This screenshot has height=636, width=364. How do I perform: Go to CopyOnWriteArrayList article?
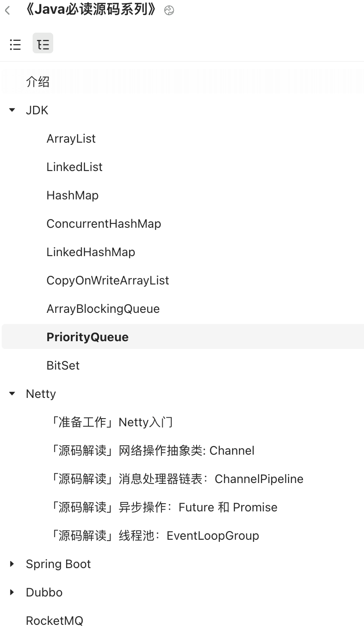[x=108, y=280]
